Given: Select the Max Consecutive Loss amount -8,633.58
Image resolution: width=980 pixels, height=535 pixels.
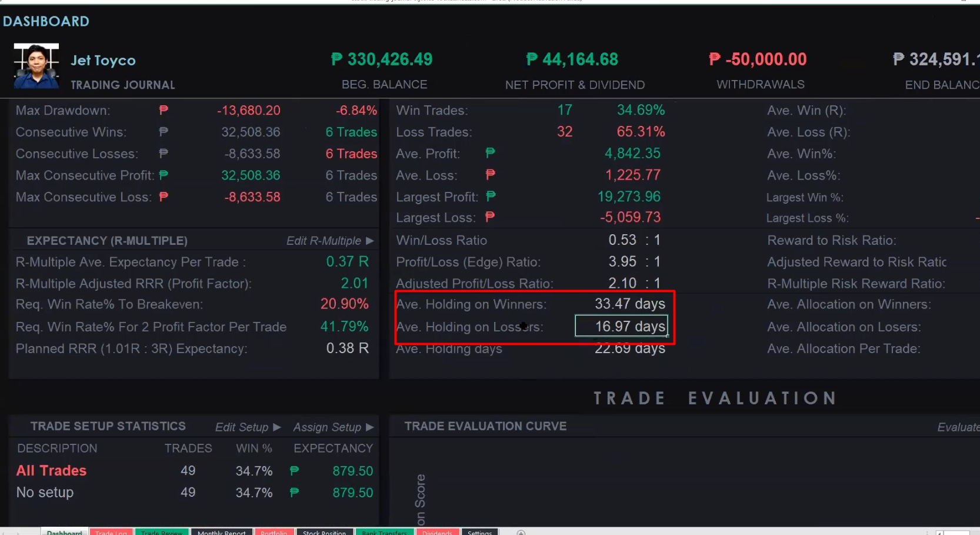Looking at the screenshot, I should (252, 197).
